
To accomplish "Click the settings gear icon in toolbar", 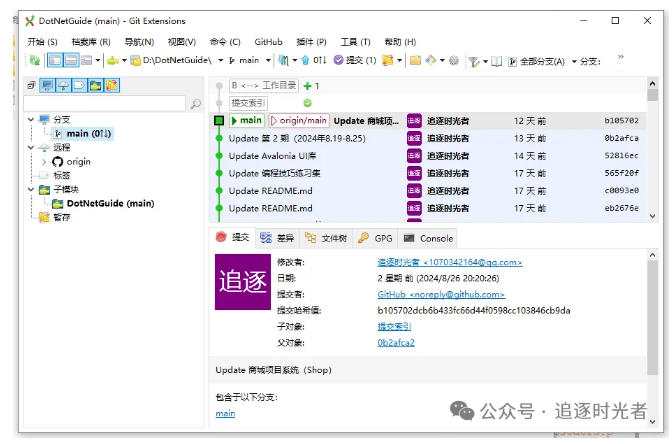I will [453, 60].
